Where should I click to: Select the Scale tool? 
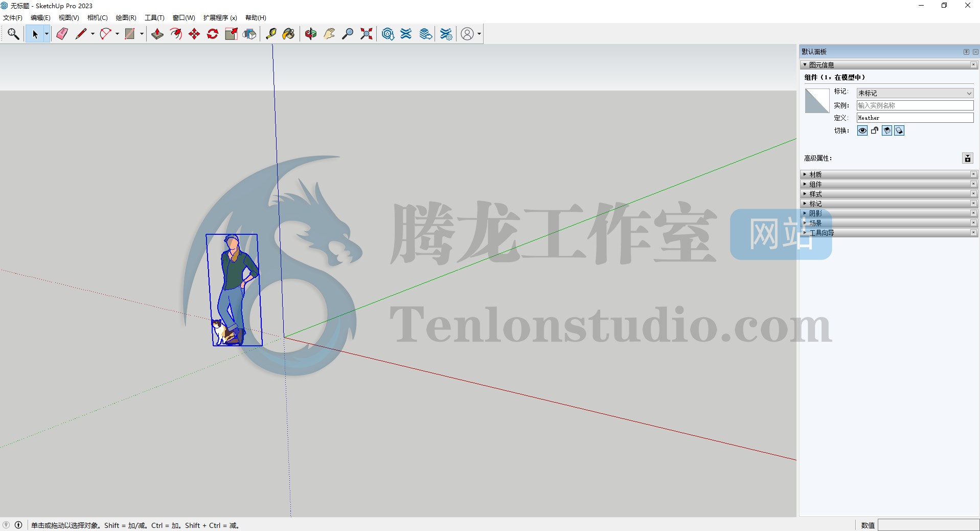pos(231,34)
